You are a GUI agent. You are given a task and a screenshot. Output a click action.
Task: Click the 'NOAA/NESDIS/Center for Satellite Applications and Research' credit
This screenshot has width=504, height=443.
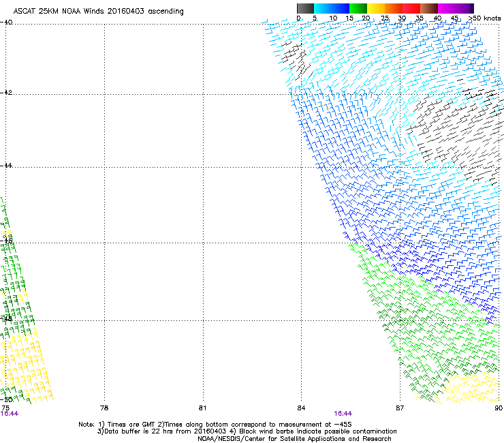click(294, 439)
